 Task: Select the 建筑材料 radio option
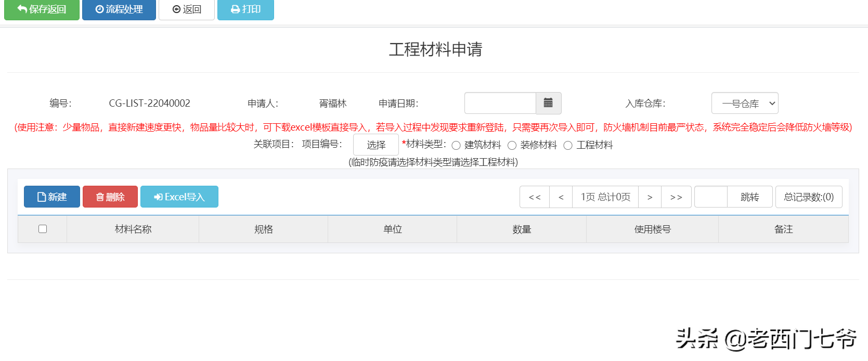click(456, 145)
